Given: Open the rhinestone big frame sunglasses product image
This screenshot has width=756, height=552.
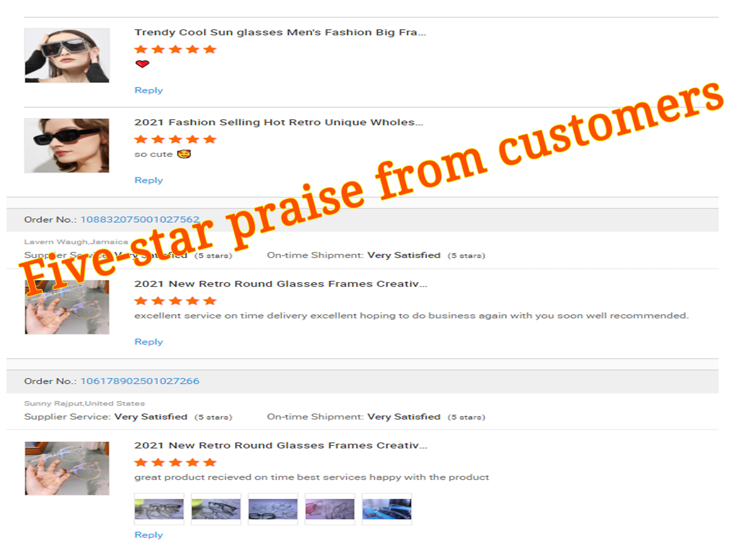Looking at the screenshot, I should point(67,55).
